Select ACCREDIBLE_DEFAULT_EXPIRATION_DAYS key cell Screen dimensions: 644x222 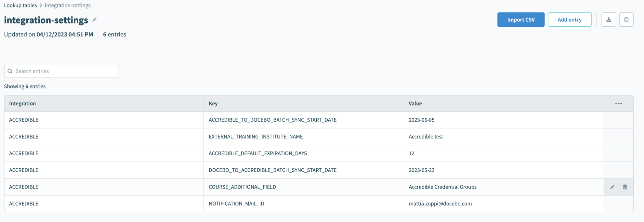(304, 153)
